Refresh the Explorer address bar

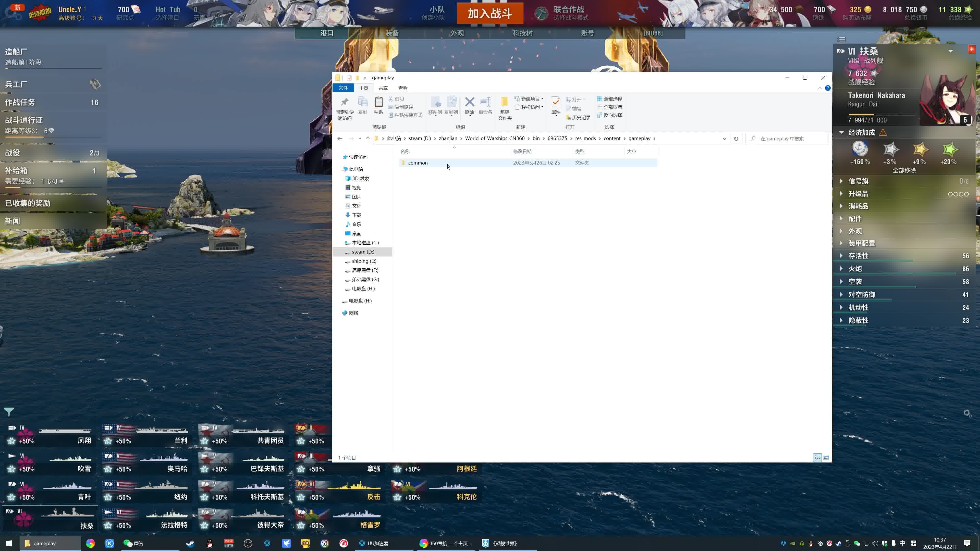736,139
